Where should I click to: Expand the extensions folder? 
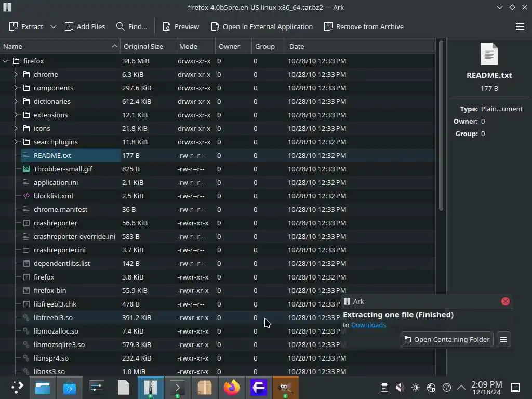coord(16,115)
